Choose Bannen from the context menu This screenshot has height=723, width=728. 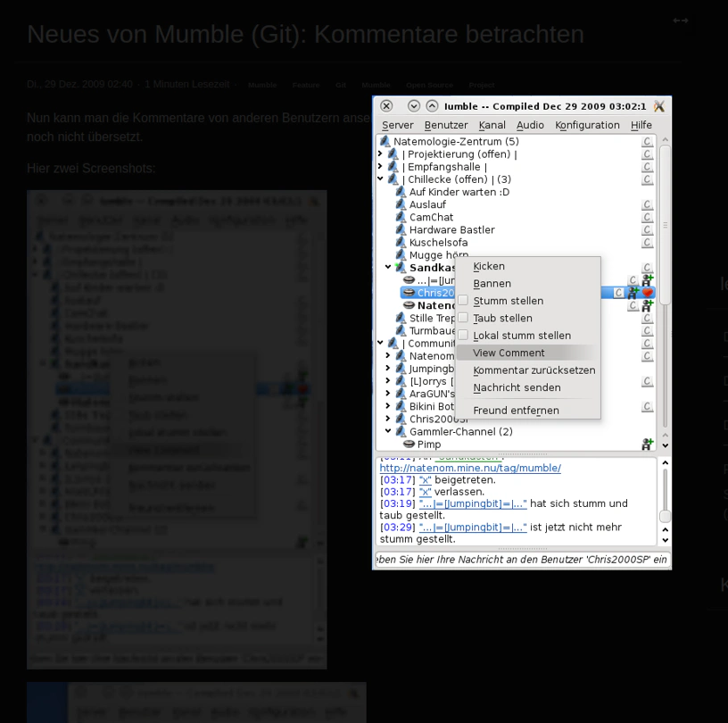pos(528,284)
